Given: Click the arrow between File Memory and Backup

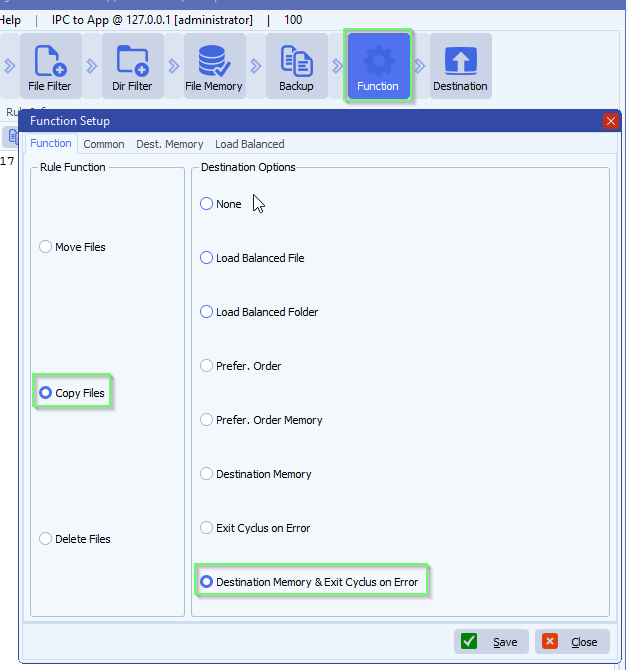Looking at the screenshot, I should [255, 66].
